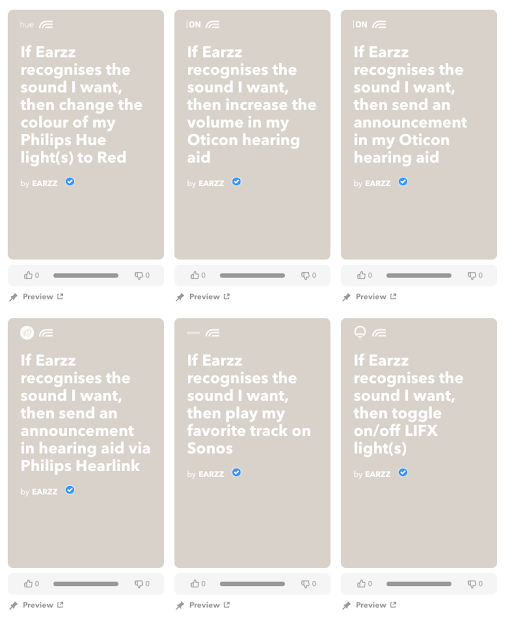Click EARZZ author on Sonos card

[x=211, y=474]
